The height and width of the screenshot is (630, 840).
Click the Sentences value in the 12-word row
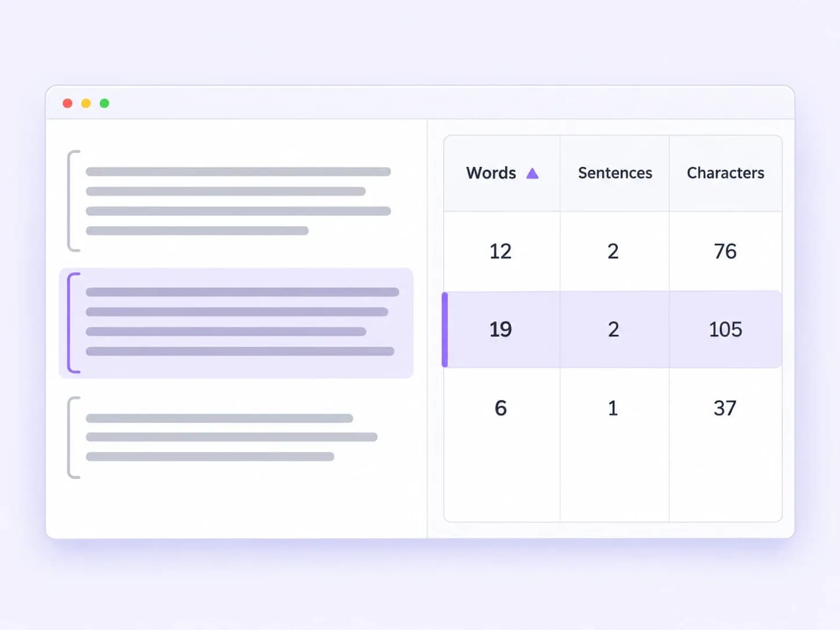click(613, 251)
